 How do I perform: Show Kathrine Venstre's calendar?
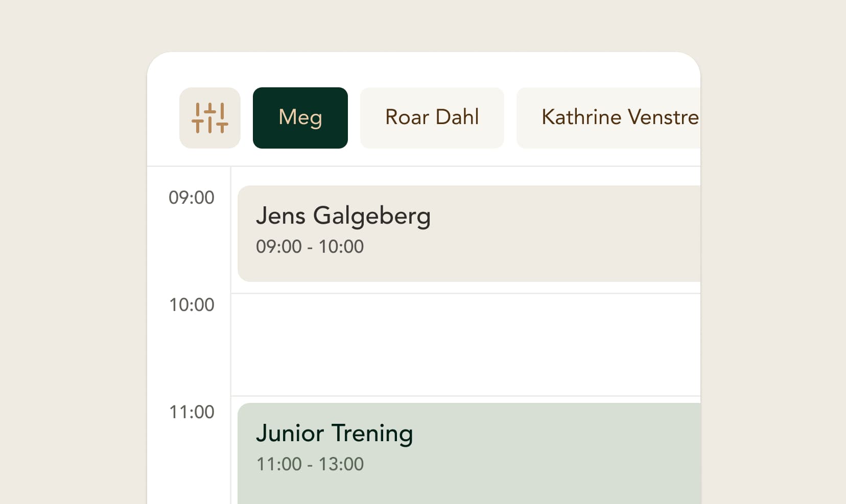click(x=608, y=118)
